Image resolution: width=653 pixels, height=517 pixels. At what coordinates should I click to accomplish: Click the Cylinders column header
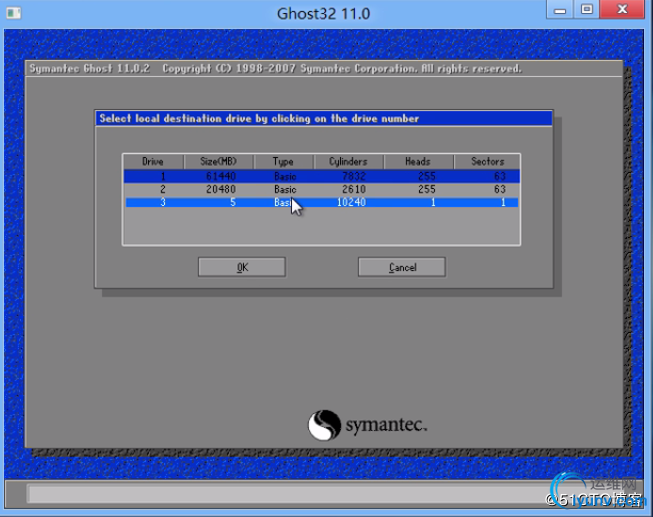click(x=349, y=162)
